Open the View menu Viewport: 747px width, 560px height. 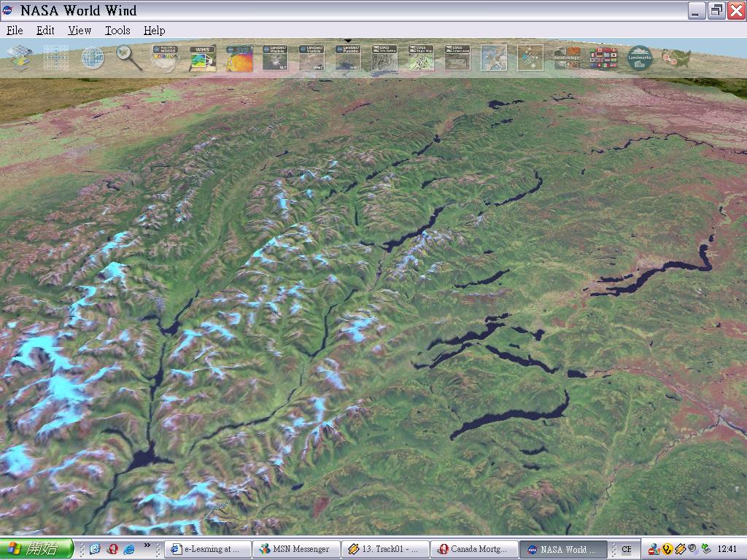pyautogui.click(x=79, y=31)
